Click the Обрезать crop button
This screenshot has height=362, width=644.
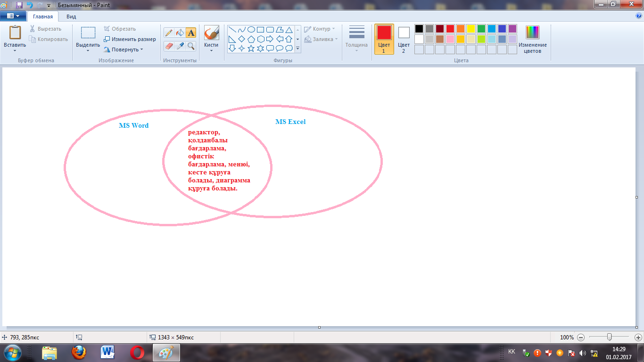point(120,29)
